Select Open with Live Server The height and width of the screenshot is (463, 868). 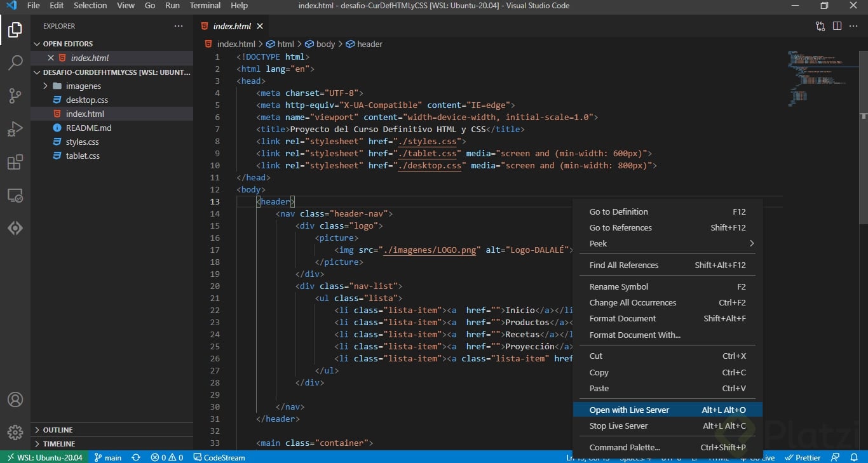667,410
